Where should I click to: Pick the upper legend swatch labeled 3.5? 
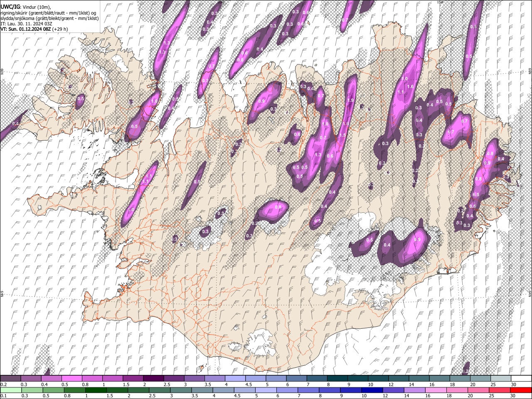[214, 378]
